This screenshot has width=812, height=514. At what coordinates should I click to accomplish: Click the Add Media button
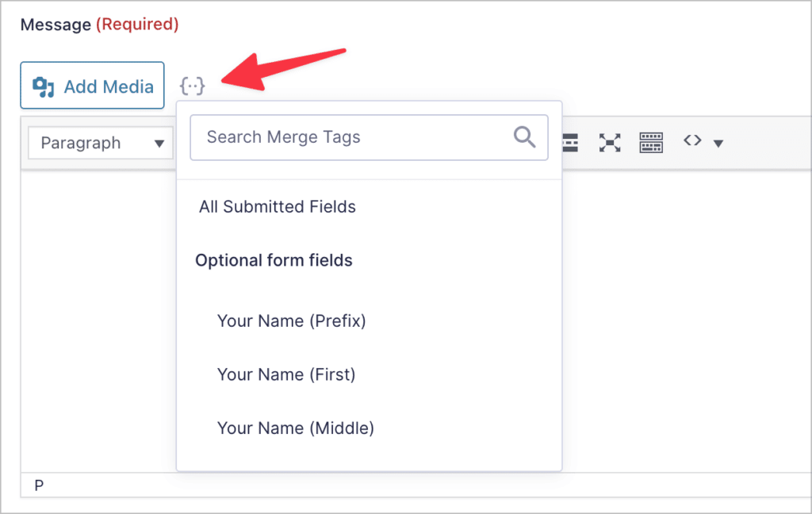92,86
